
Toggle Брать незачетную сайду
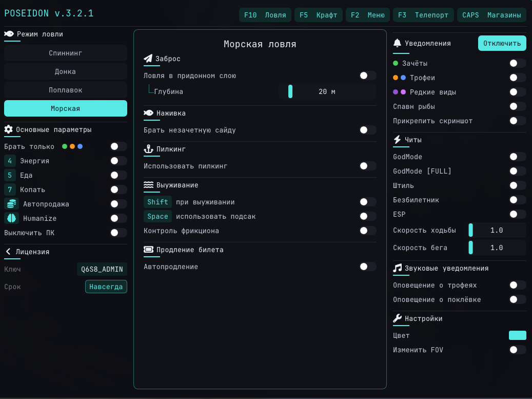(368, 130)
